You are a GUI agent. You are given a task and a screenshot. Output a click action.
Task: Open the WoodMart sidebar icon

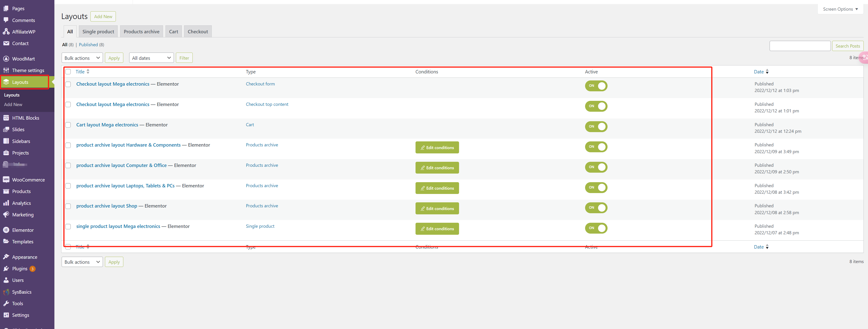tap(6, 58)
